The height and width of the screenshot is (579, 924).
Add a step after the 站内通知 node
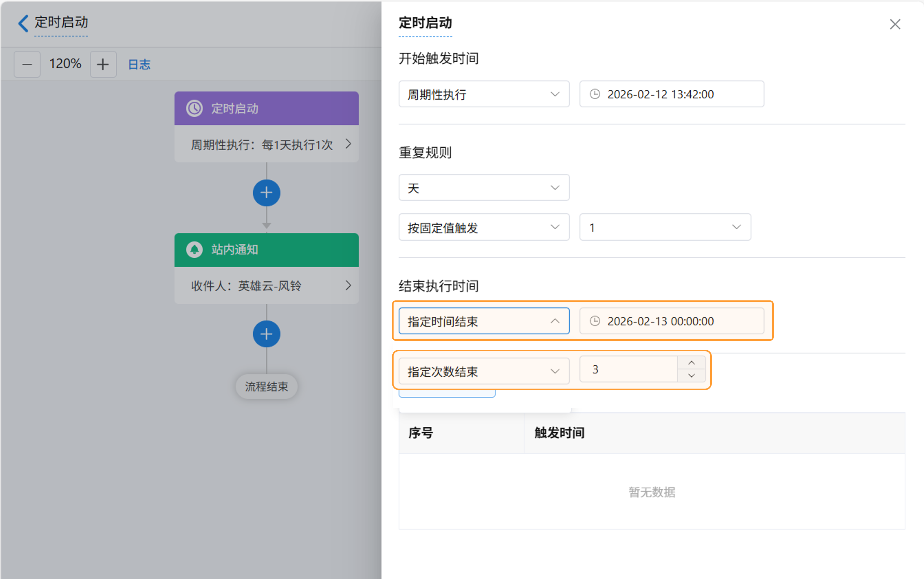266,334
